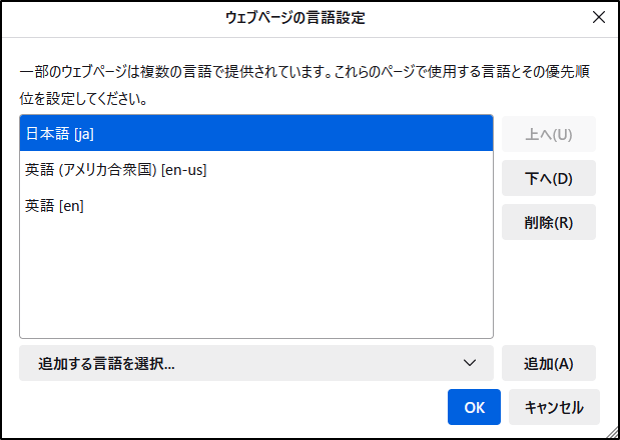
Task: Click the blank highlighted area beside 日本語 [ja]
Action: click(300, 134)
